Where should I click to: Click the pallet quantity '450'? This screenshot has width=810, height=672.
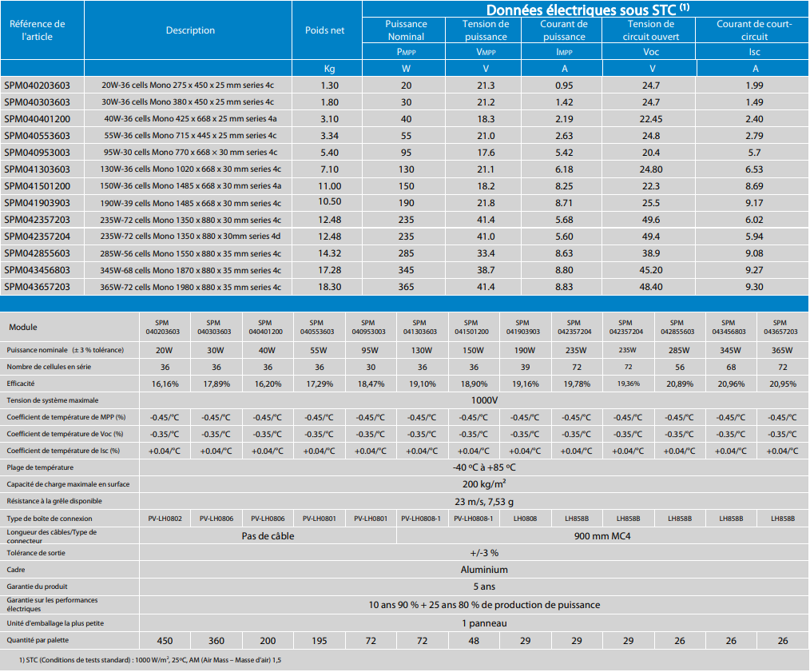tap(165, 641)
